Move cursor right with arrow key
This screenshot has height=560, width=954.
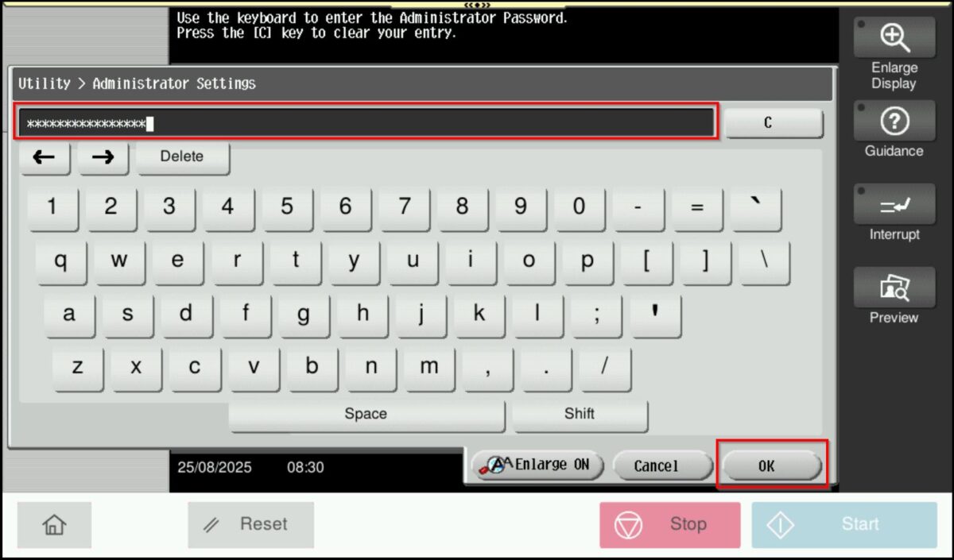(x=103, y=157)
